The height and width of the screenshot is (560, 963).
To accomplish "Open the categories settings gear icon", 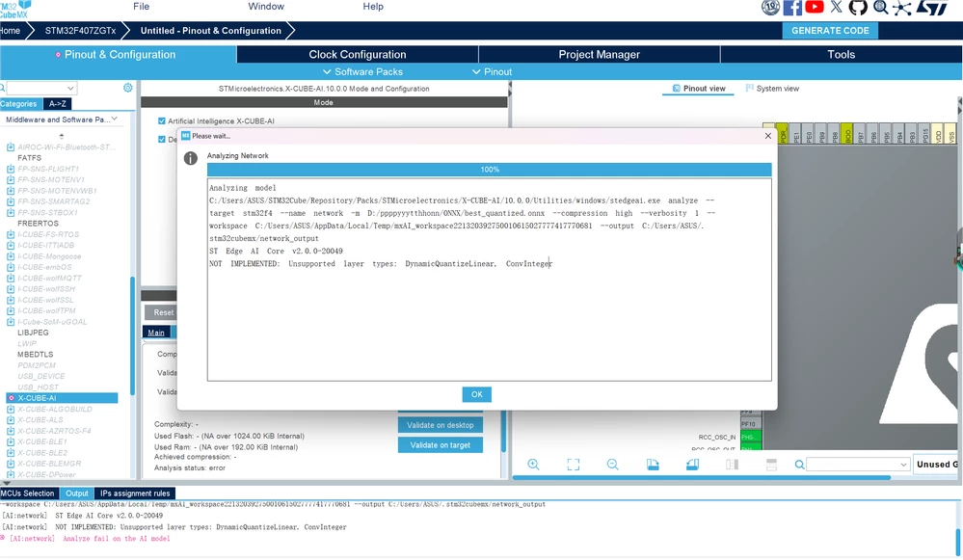I will click(128, 88).
